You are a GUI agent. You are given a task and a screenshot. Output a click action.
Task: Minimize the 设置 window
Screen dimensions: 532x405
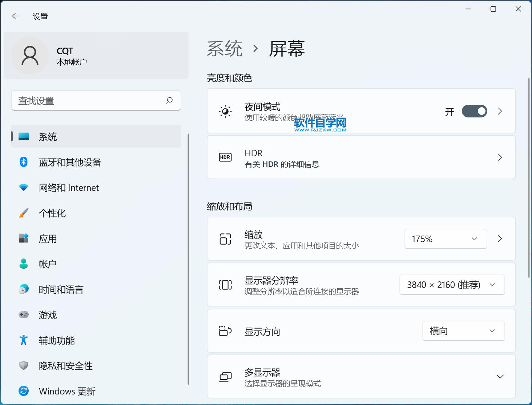(x=468, y=9)
